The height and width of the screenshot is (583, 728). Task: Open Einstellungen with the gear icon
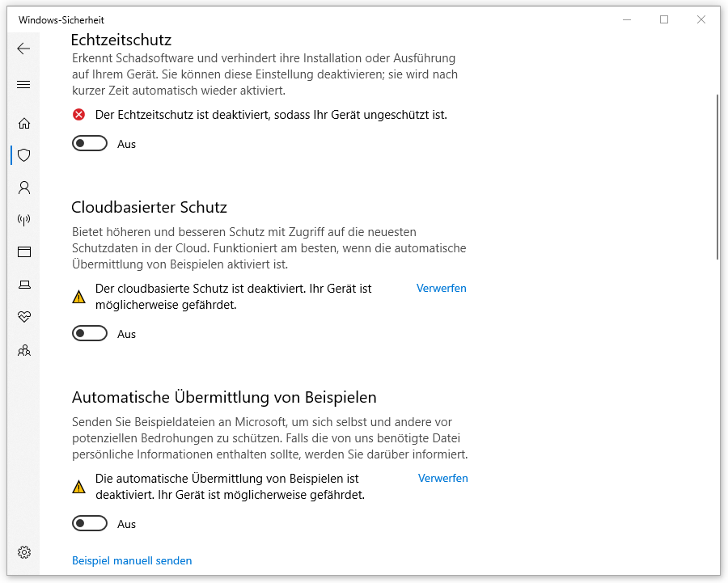click(x=23, y=551)
